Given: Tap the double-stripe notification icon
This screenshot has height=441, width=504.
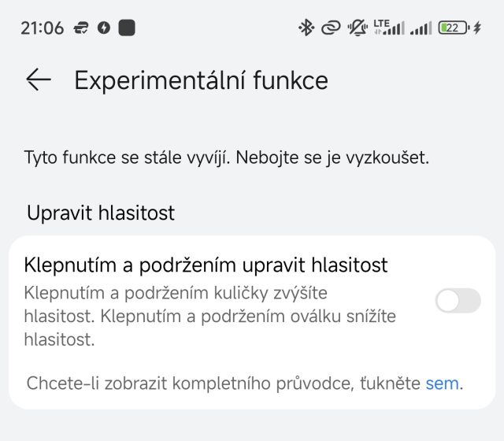Looking at the screenshot, I should (80, 28).
